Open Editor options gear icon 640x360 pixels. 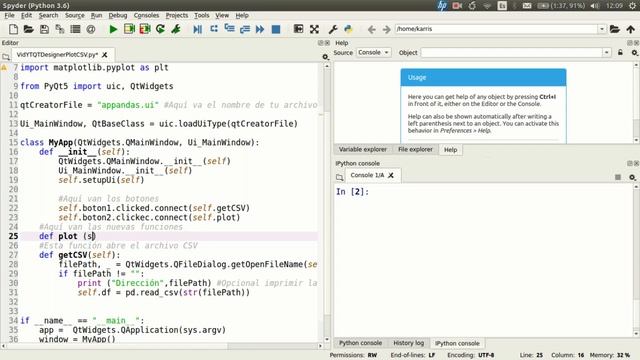point(325,57)
